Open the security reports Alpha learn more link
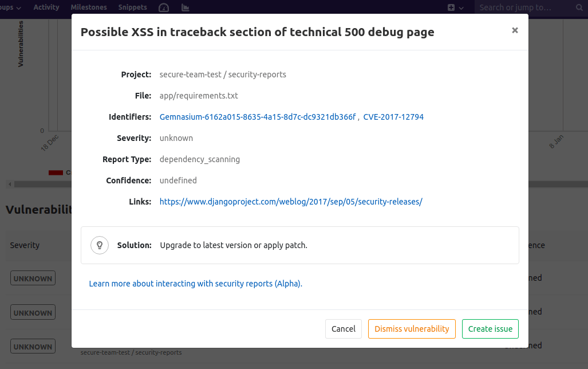This screenshot has width=588, height=369. coord(195,283)
